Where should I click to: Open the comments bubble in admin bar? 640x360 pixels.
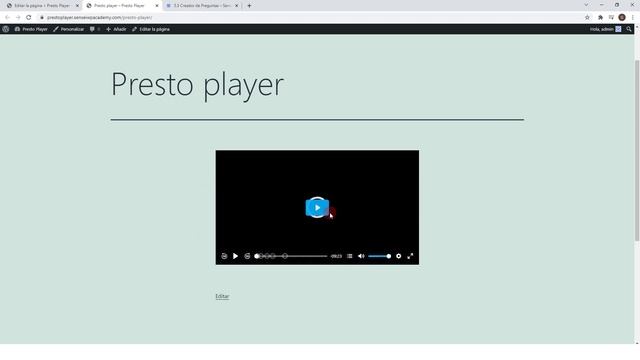click(x=95, y=29)
